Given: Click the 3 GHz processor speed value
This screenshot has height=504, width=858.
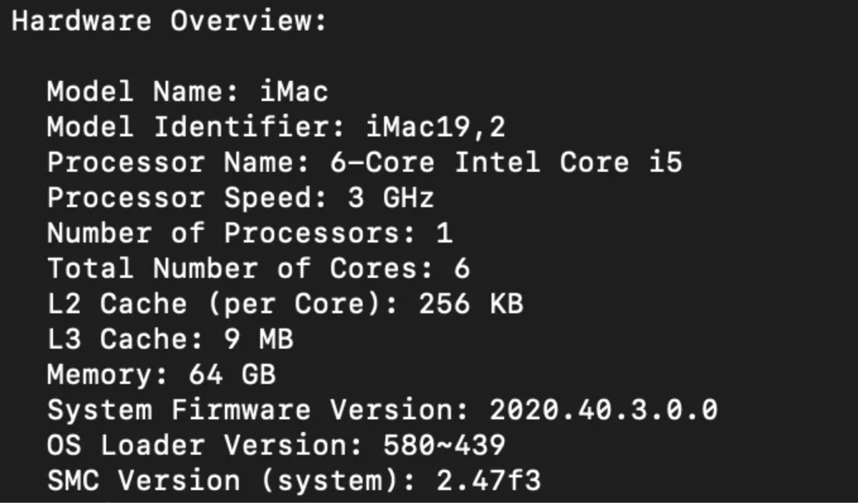Looking at the screenshot, I should (390, 198).
